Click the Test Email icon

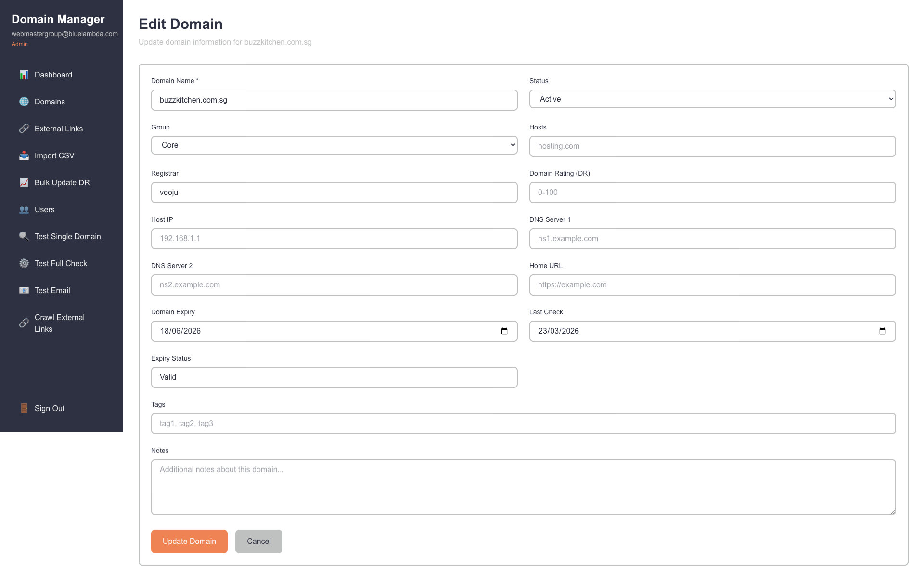coord(24,290)
